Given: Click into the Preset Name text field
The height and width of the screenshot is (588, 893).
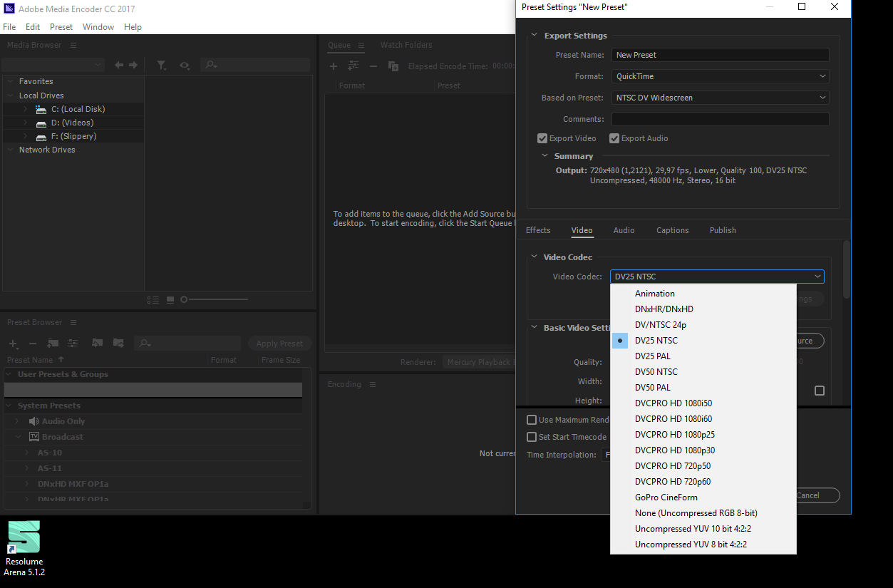Looking at the screenshot, I should [720, 55].
